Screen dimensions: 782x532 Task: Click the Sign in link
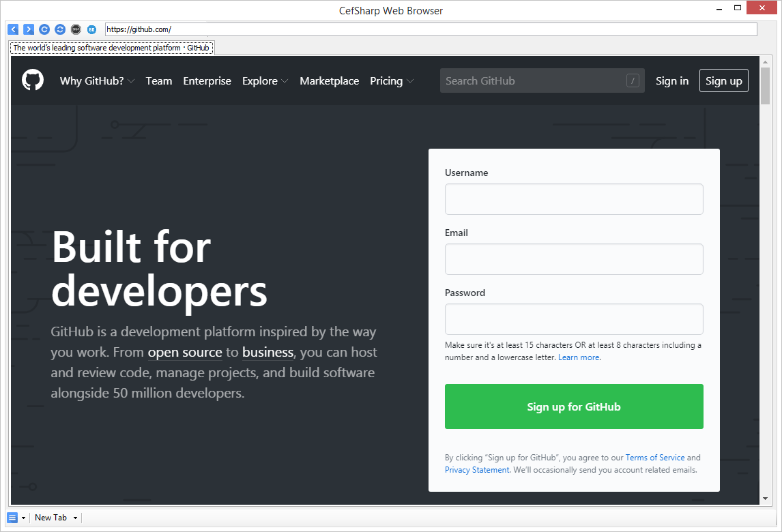click(671, 80)
